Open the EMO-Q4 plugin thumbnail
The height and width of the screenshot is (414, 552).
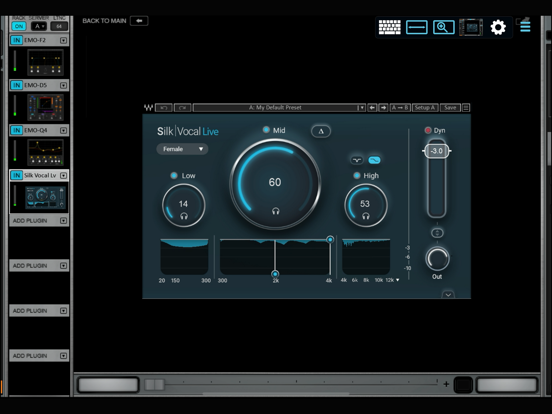(x=45, y=152)
